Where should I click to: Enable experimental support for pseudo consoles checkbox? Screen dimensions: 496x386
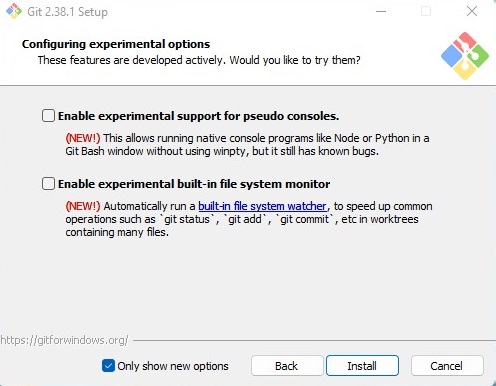point(48,116)
